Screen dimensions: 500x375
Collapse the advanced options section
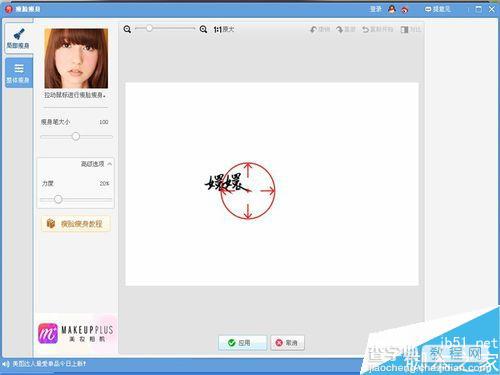point(96,164)
